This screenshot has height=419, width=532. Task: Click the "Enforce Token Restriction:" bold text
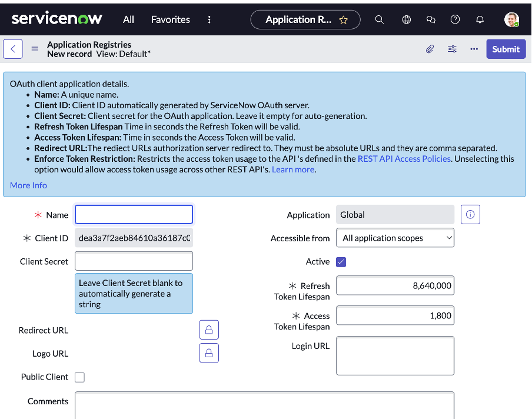point(85,159)
